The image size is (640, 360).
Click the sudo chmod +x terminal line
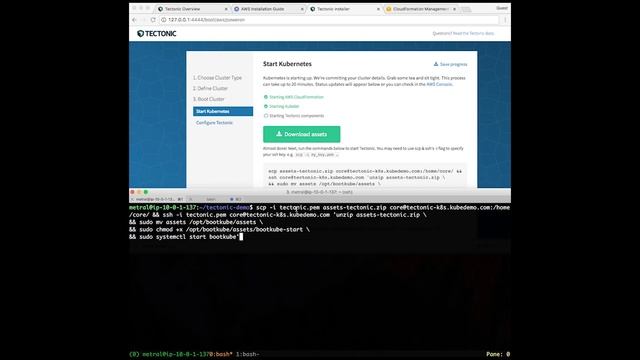pyautogui.click(x=219, y=229)
